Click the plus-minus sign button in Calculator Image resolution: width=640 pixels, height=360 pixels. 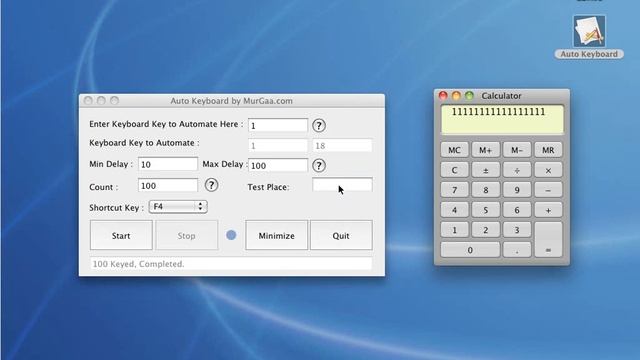coord(485,170)
